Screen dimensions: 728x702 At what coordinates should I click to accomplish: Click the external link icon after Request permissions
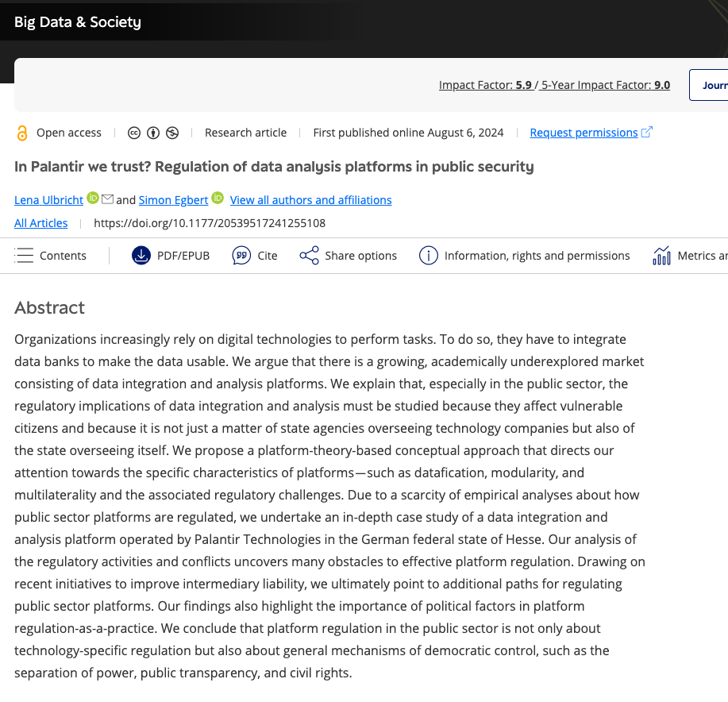pyautogui.click(x=647, y=132)
